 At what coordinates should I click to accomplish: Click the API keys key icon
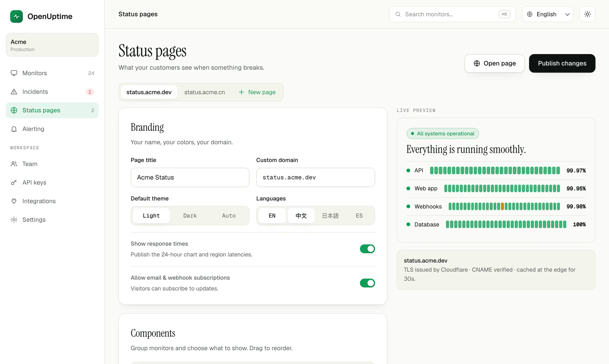click(x=14, y=182)
